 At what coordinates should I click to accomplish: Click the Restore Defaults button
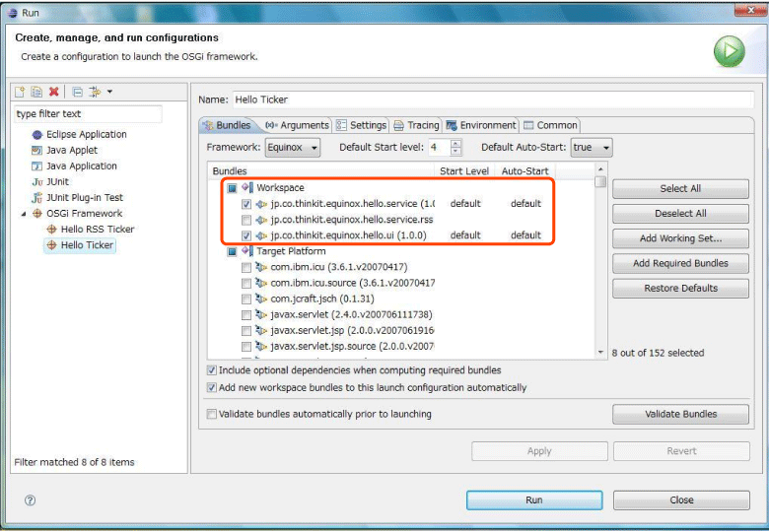(680, 289)
